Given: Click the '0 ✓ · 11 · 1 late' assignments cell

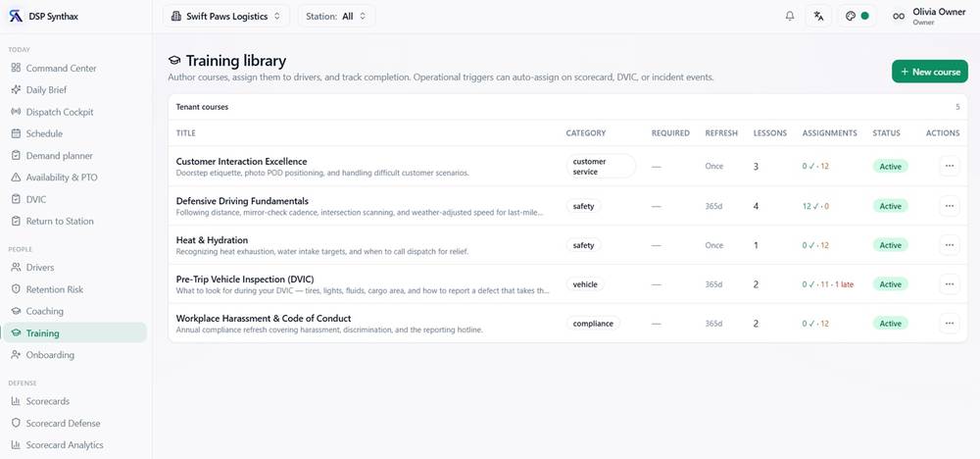Looking at the screenshot, I should tap(828, 284).
